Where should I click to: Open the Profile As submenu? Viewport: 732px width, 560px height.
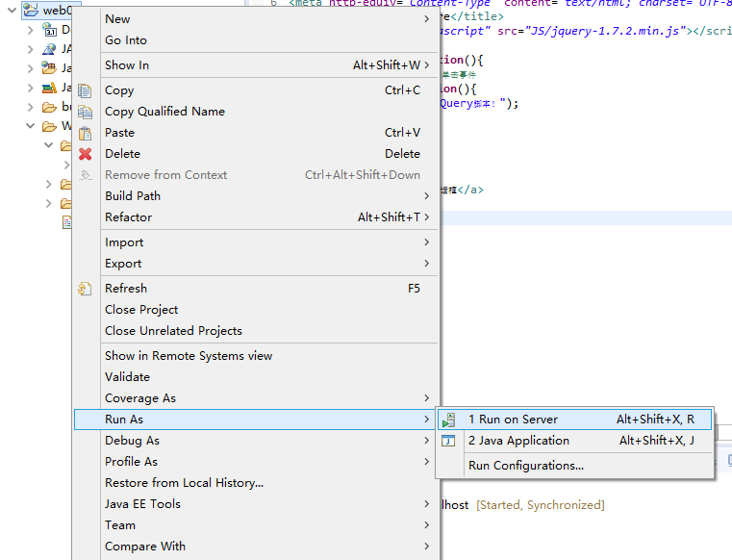point(256,462)
